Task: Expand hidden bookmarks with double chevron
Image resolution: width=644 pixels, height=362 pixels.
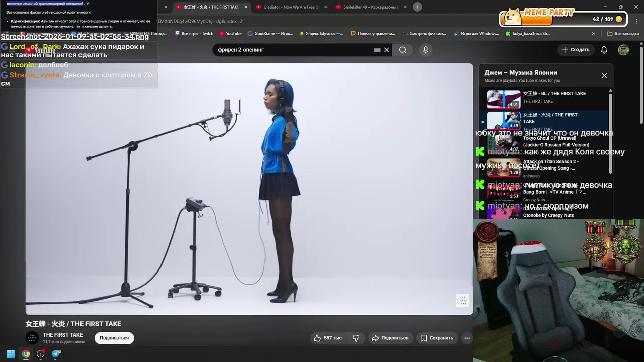Action: (594, 34)
